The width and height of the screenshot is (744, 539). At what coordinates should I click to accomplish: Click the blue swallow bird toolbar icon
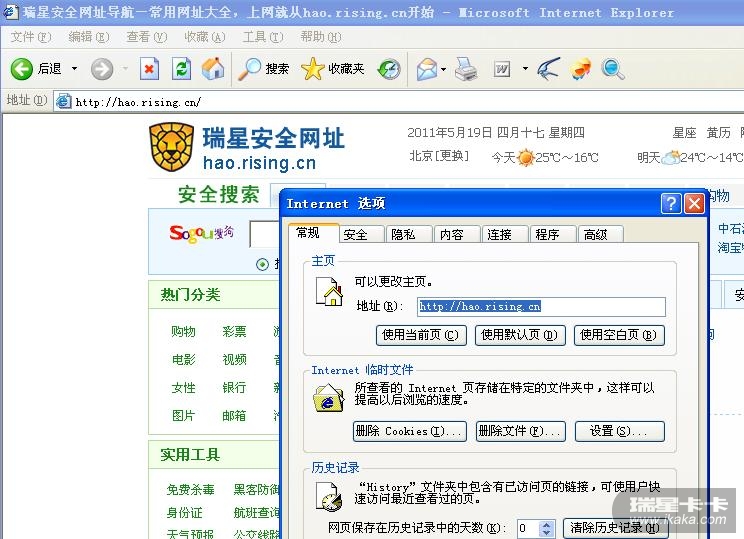click(549, 69)
